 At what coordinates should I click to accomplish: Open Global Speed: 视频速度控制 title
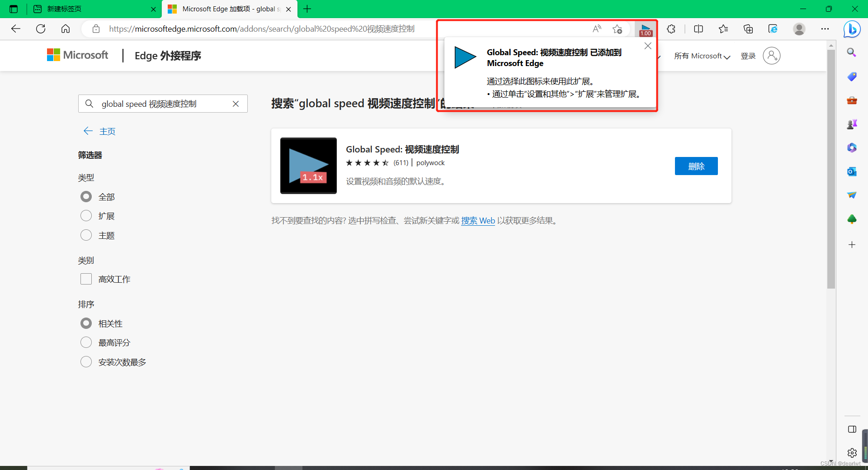coord(402,149)
